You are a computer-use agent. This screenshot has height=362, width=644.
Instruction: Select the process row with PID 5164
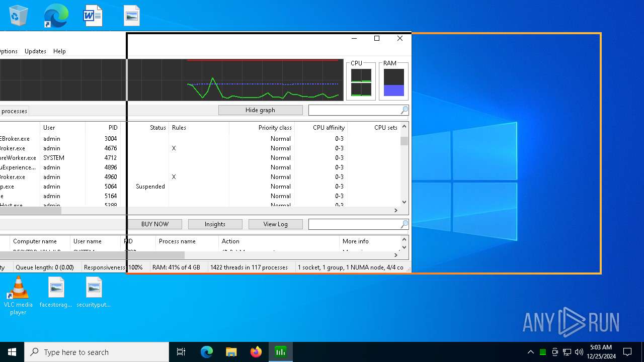[x=200, y=196]
